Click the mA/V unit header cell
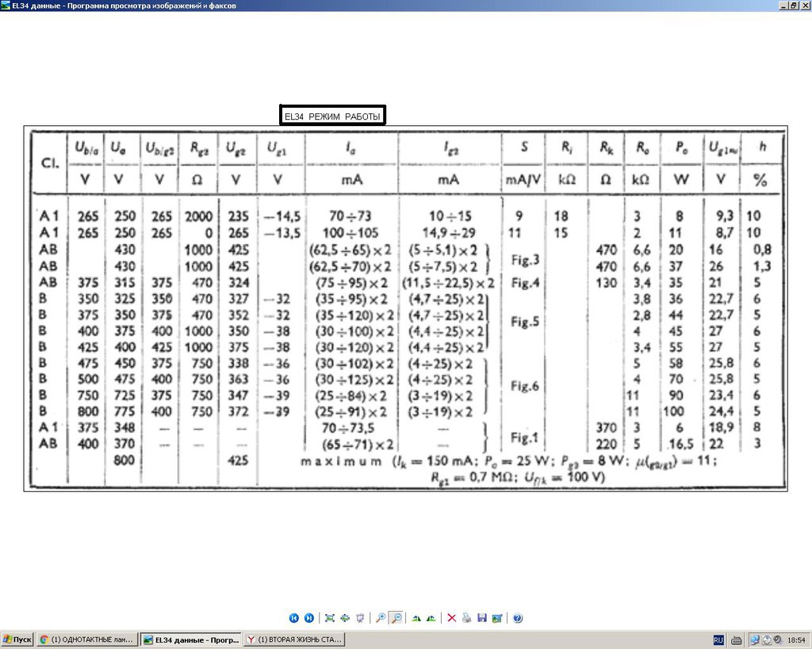 [x=523, y=180]
